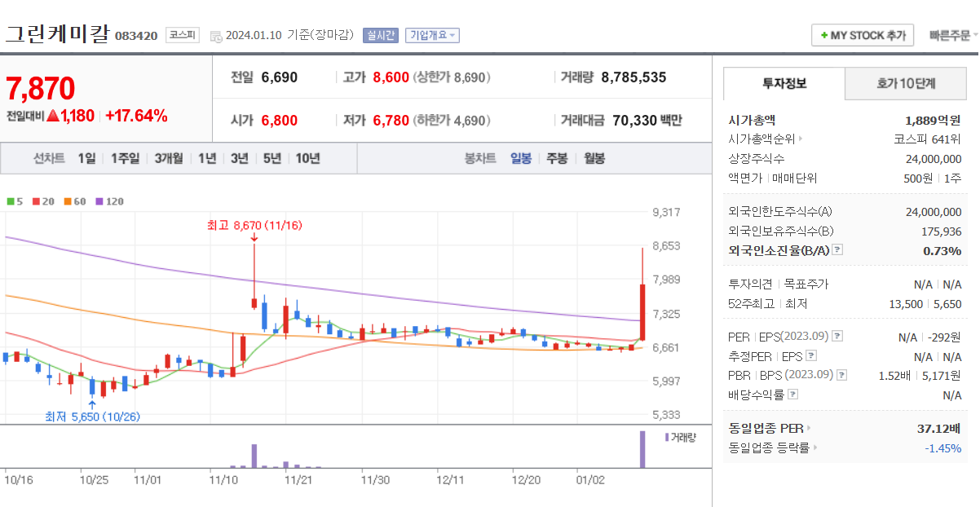Screen dimensions: 980x507
Task: Click the 동일업종 PER value 37.12배
Action: (x=939, y=428)
